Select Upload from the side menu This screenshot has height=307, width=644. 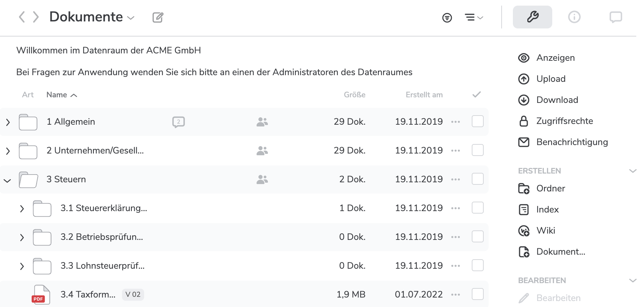[x=550, y=79]
